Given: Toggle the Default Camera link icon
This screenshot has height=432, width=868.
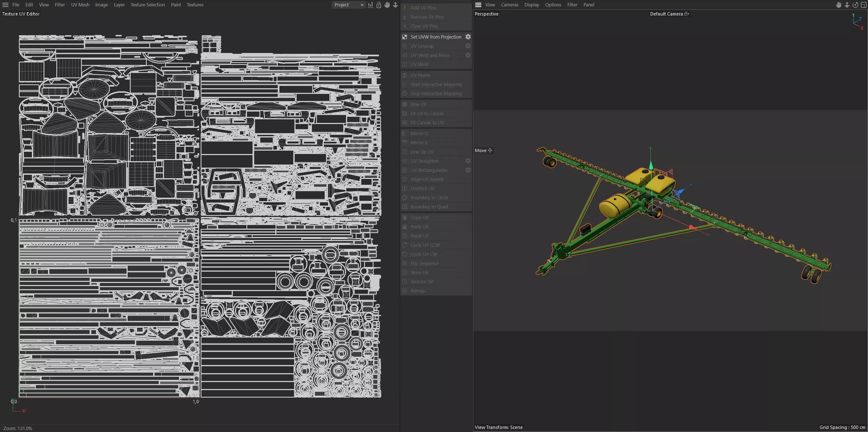Looking at the screenshot, I should pos(687,14).
